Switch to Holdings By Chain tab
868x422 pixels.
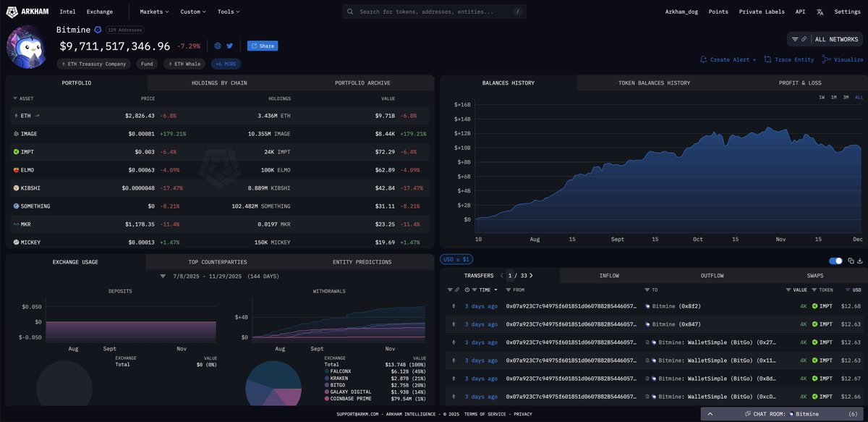[219, 83]
